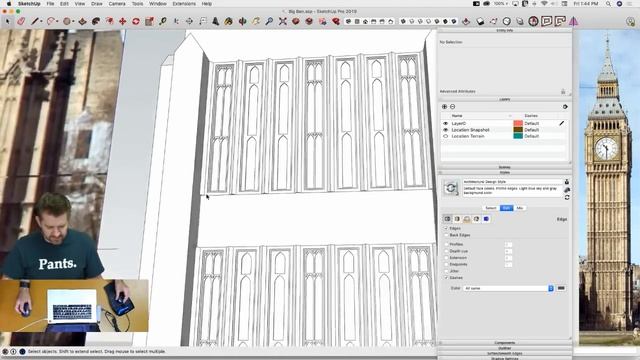
Task: Open Modeling settings blue icon
Action: pos(486,219)
